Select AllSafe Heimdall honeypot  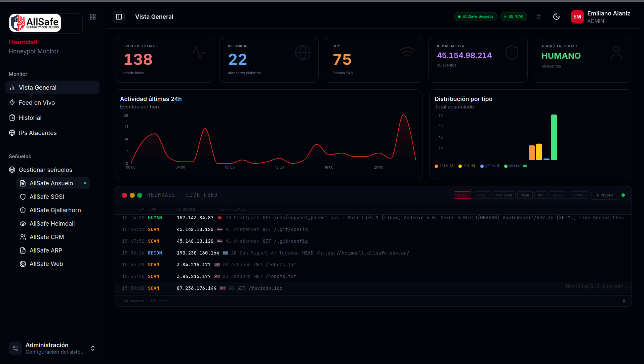[x=53, y=223]
